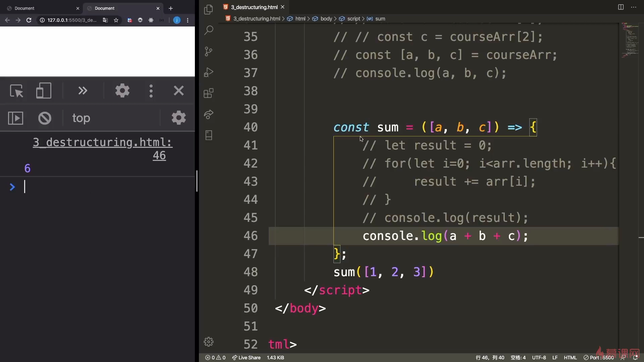View site information icon in address bar
The height and width of the screenshot is (362, 644).
[x=42, y=20]
